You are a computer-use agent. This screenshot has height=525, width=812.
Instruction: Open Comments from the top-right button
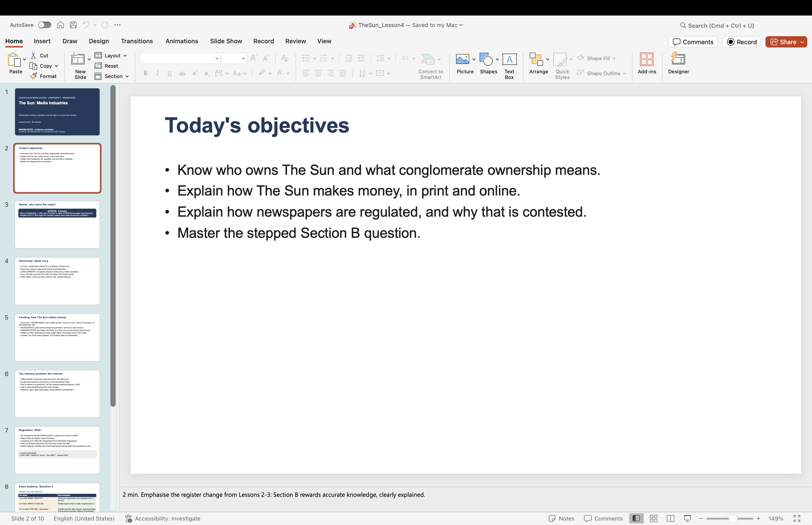click(693, 42)
